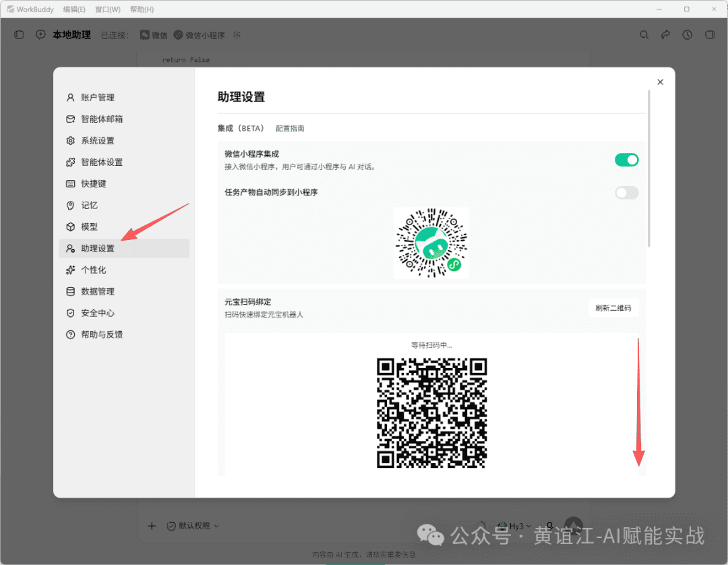The image size is (728, 565).
Task: Click the 帮助与反馈 question icon
Action: point(70,334)
